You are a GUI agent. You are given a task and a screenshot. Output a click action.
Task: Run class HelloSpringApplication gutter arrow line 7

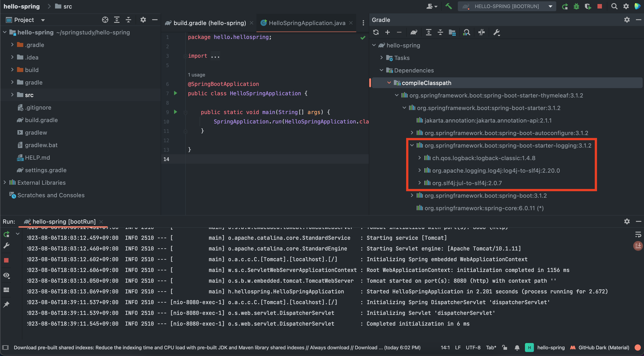point(175,93)
